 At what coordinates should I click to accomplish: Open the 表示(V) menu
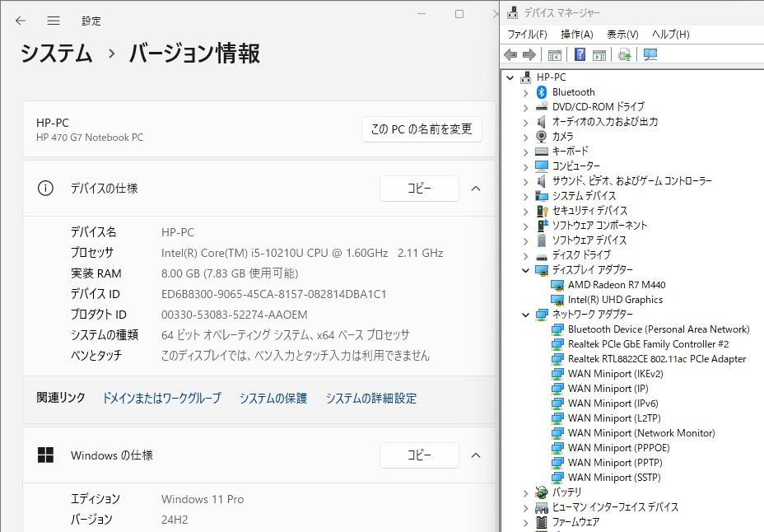click(622, 34)
